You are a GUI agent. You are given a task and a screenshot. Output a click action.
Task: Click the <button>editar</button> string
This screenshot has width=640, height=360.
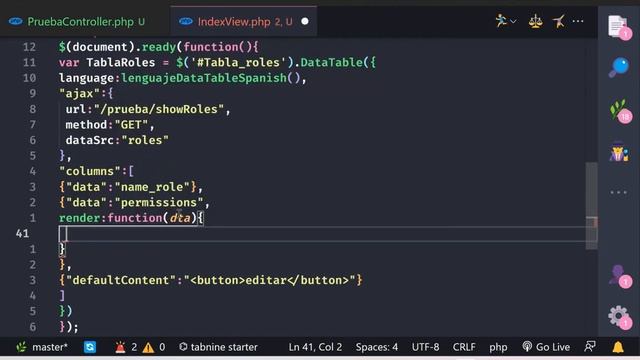click(269, 280)
